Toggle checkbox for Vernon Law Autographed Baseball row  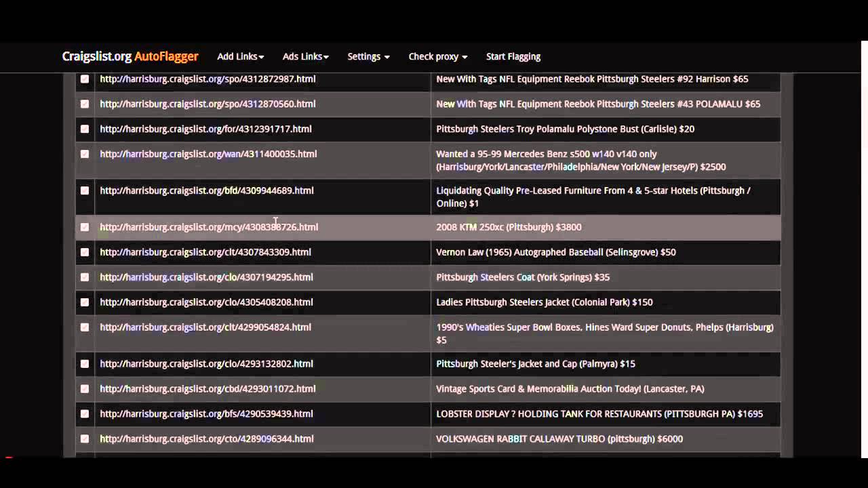(85, 253)
